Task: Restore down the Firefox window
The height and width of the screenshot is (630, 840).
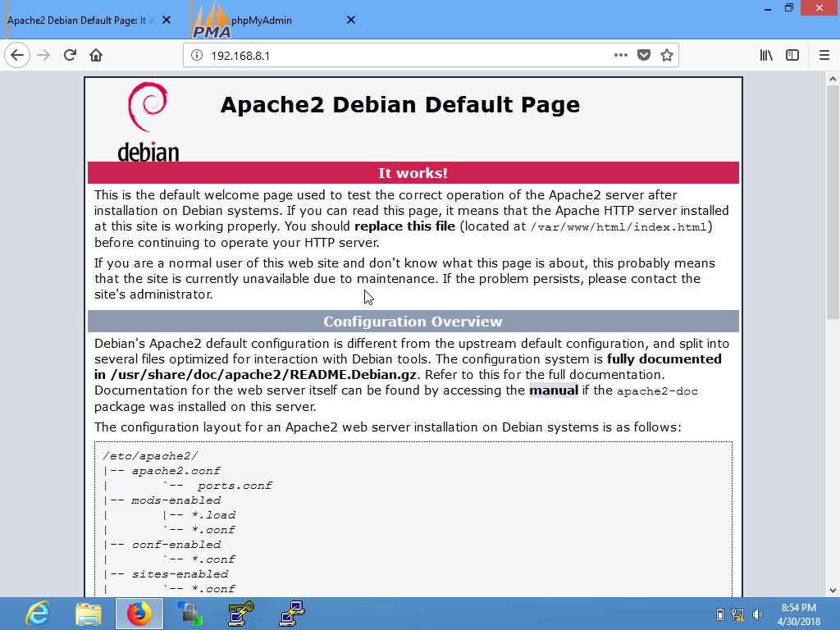Action: click(x=789, y=8)
